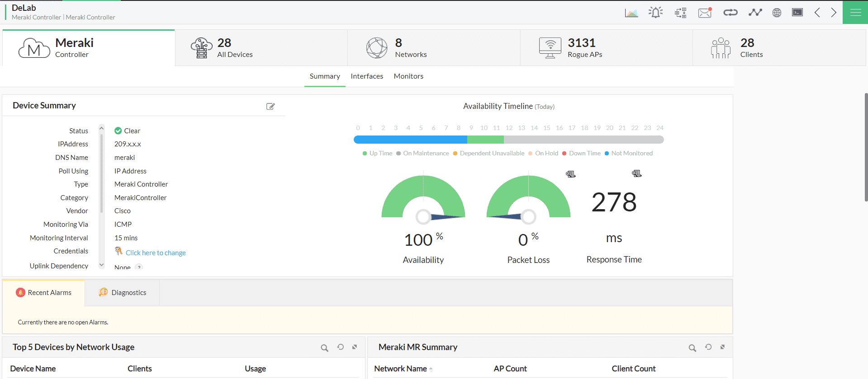
Task: Click the globe icon in toolbar
Action: [x=777, y=13]
